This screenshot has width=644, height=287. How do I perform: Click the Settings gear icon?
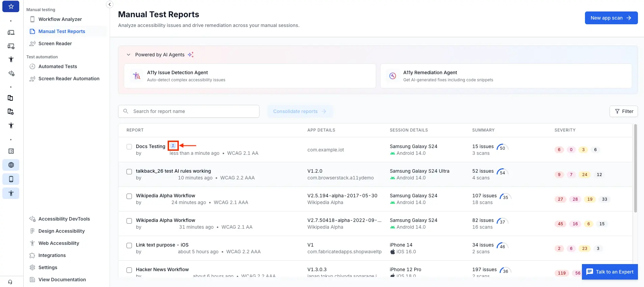[x=32, y=267]
